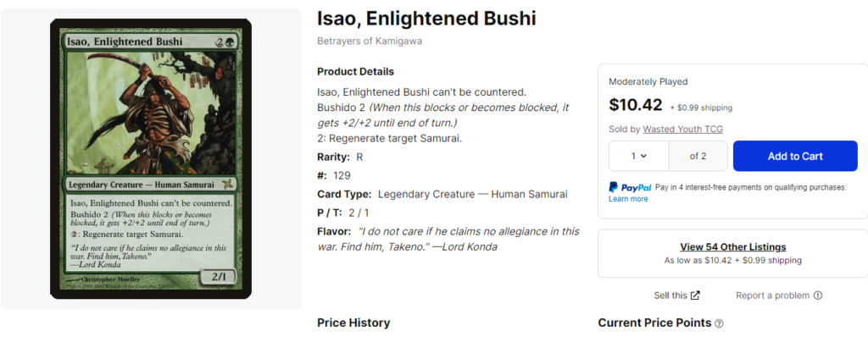The image size is (868, 337).
Task: Click the $10.42 price text
Action: [x=636, y=105]
